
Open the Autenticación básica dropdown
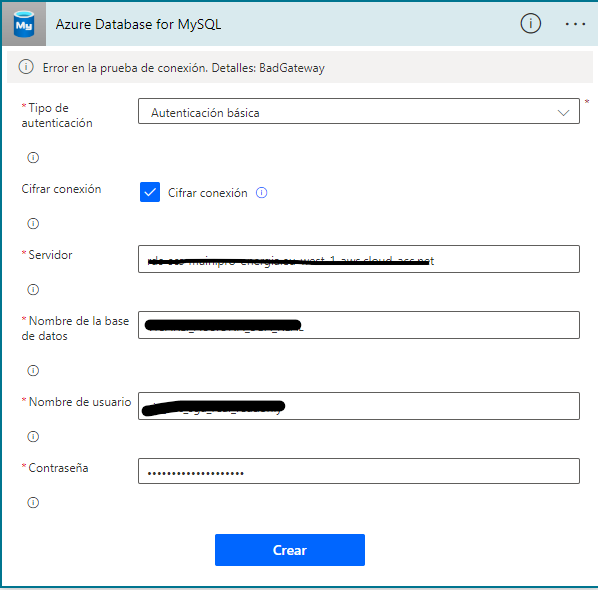(359, 111)
